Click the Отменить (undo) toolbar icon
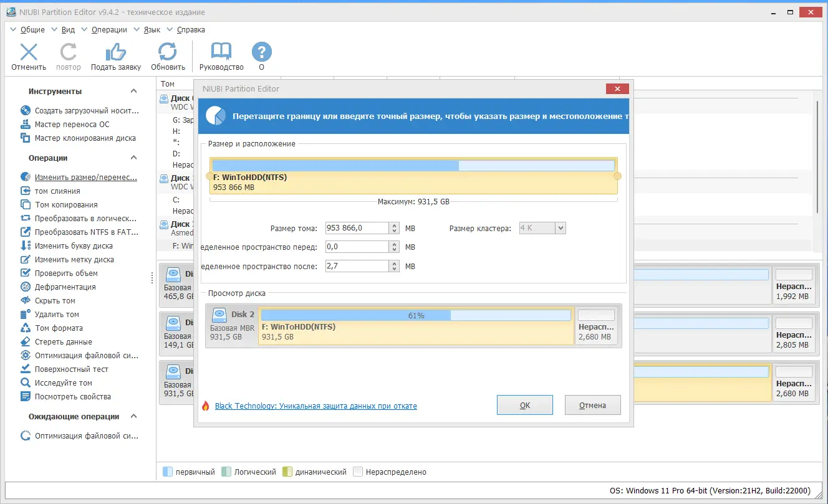 29,52
